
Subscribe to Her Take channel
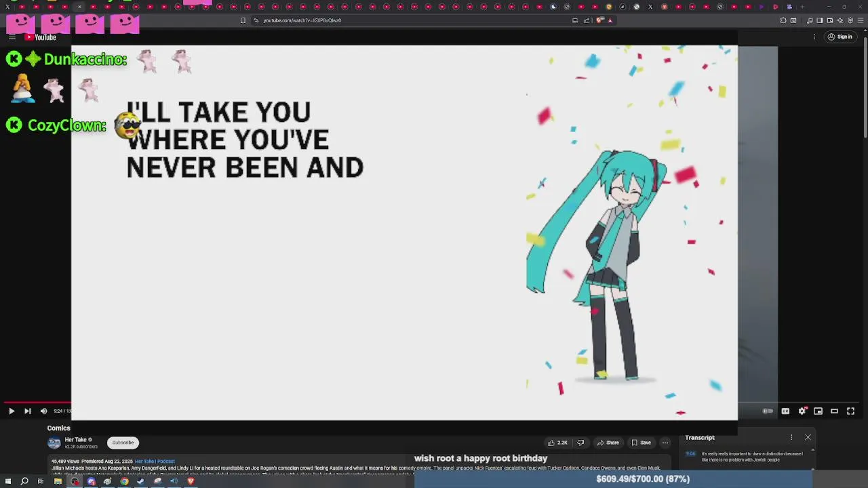coord(123,443)
